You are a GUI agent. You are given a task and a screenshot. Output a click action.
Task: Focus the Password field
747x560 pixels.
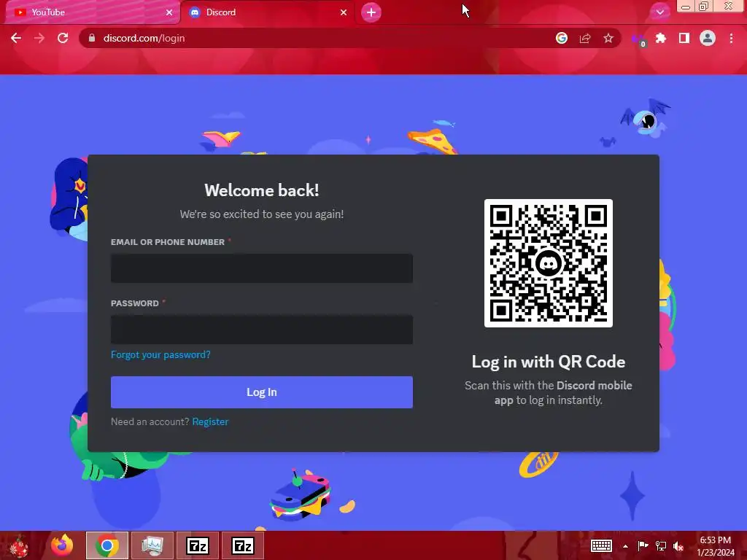coord(262,329)
